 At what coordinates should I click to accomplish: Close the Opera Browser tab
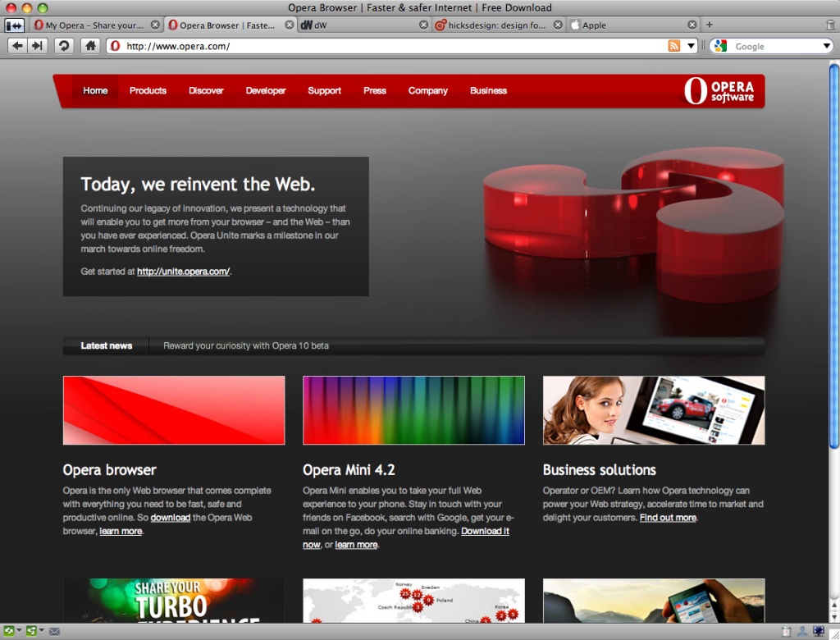pyautogui.click(x=290, y=25)
